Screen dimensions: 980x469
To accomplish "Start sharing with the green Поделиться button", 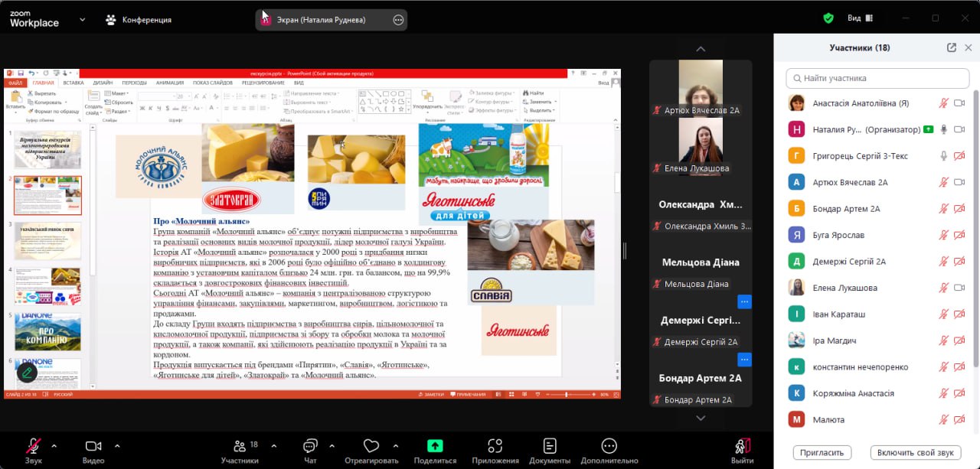I will 435,451.
